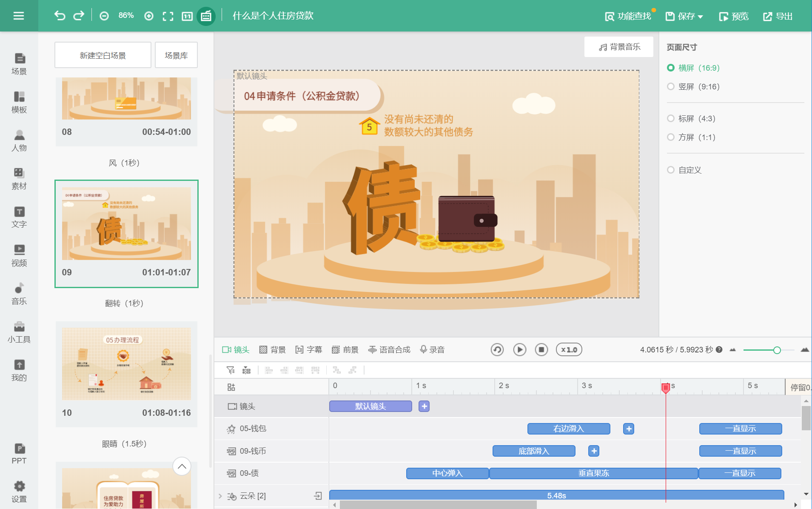Image resolution: width=812 pixels, height=509 pixels.
Task: Click the help icon next to duration
Action: (x=719, y=349)
